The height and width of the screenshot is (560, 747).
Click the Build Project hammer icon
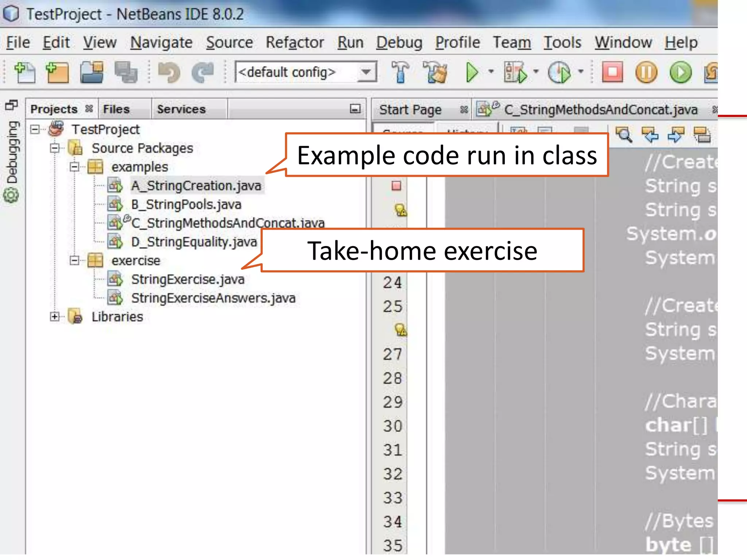tap(400, 72)
